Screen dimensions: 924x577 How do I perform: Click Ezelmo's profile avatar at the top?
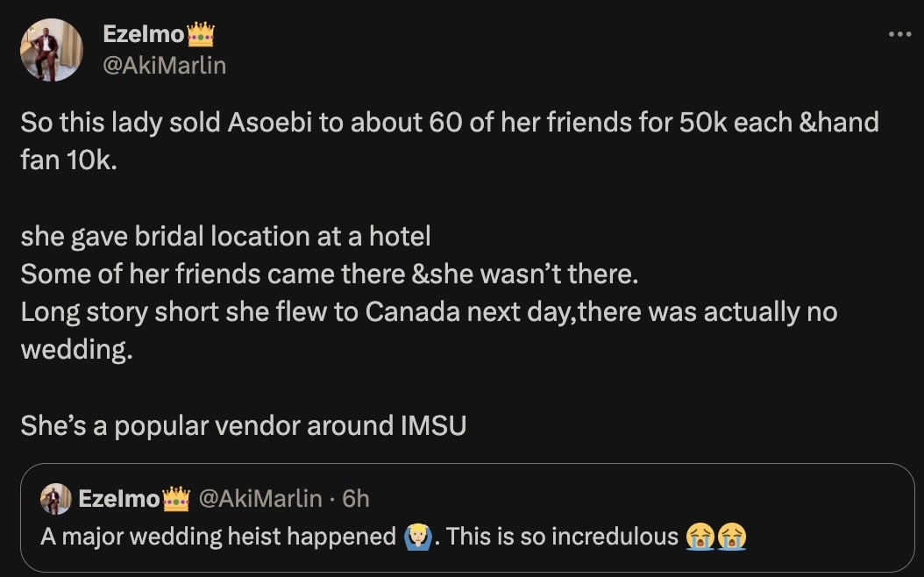pyautogui.click(x=52, y=50)
